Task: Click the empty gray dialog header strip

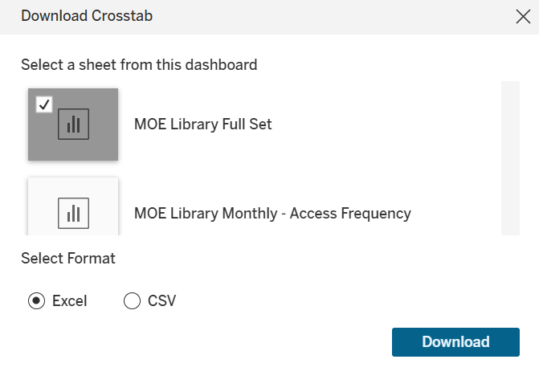Action: (321, 17)
